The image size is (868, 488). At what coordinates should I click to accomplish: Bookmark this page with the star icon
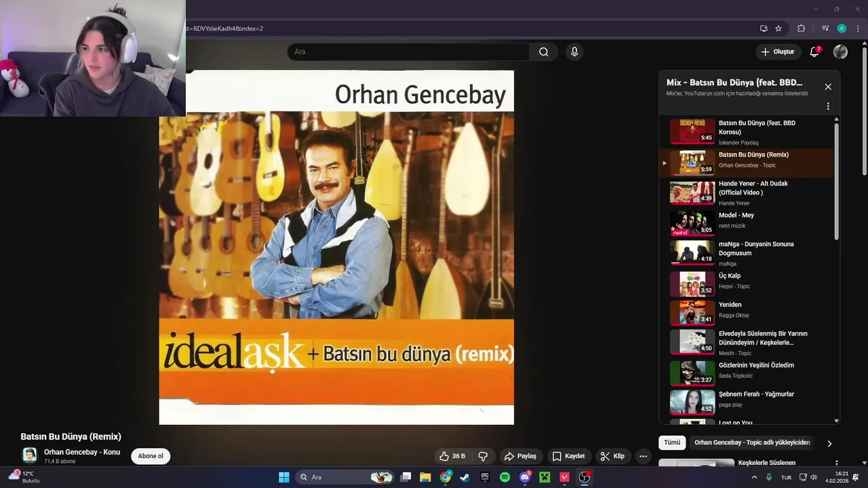(x=778, y=28)
